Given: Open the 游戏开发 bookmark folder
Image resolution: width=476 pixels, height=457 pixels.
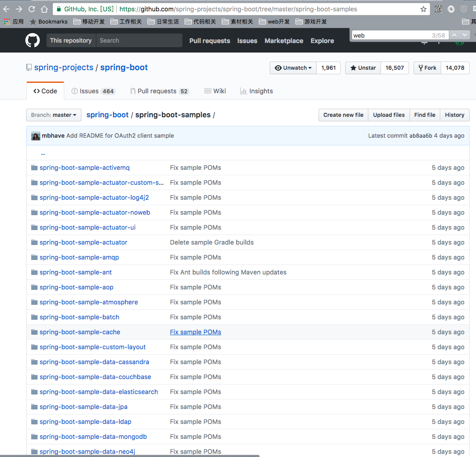Looking at the screenshot, I should tap(311, 22).
